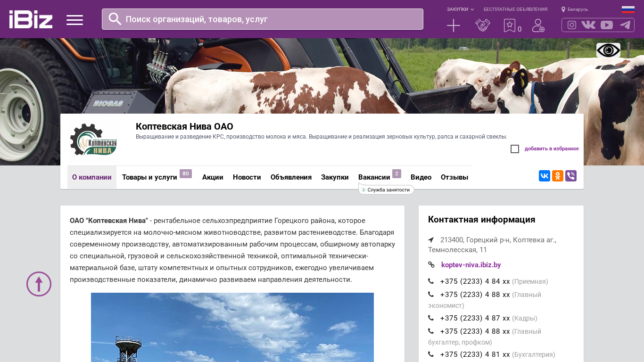
Task: Click the phone icon beside Приемная number
Action: tap(431, 281)
